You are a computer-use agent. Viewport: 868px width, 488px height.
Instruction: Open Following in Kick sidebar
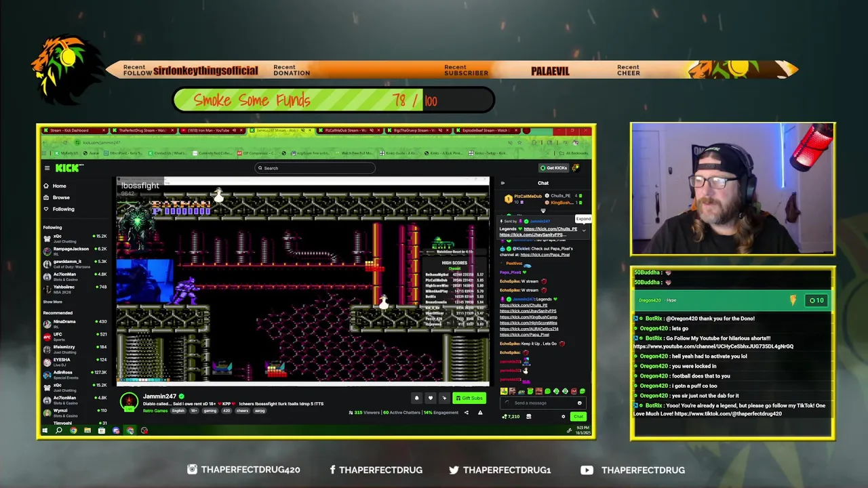pyautogui.click(x=63, y=209)
